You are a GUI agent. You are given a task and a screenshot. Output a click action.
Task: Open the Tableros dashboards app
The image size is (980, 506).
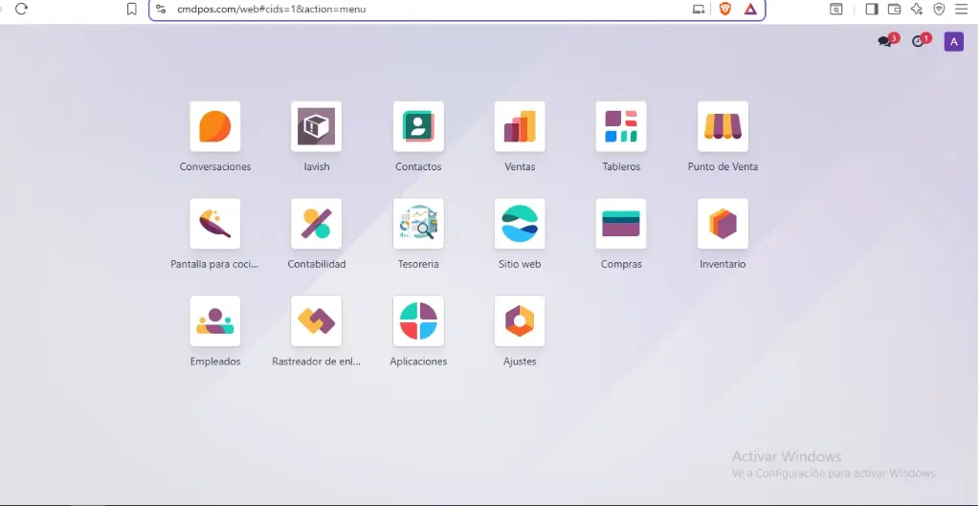tap(621, 126)
